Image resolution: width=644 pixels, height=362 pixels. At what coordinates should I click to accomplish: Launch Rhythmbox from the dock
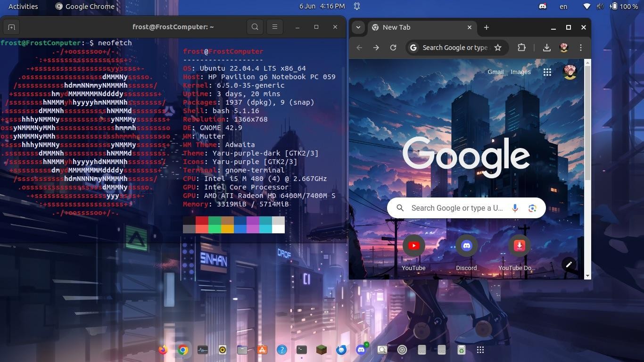(x=223, y=350)
